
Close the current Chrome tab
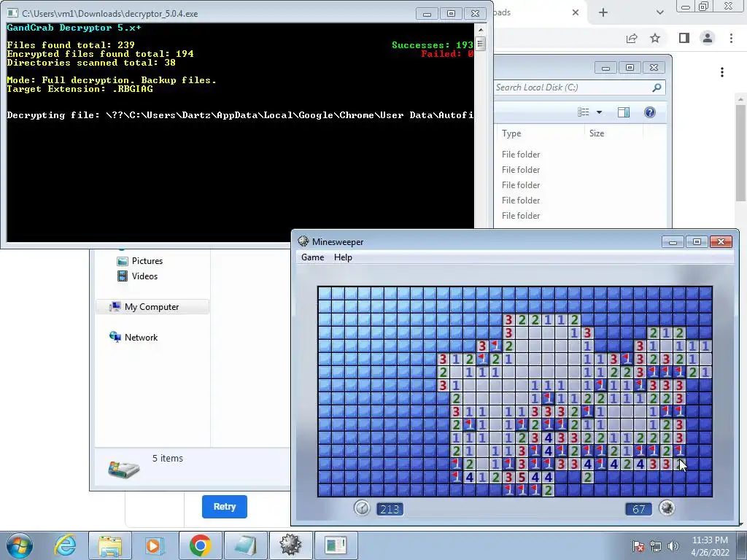pyautogui.click(x=576, y=12)
